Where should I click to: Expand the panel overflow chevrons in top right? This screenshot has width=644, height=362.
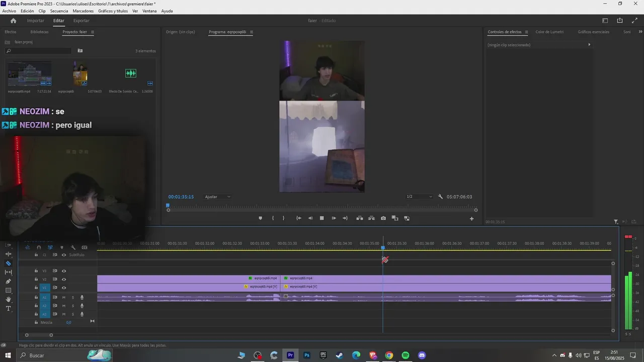639,32
